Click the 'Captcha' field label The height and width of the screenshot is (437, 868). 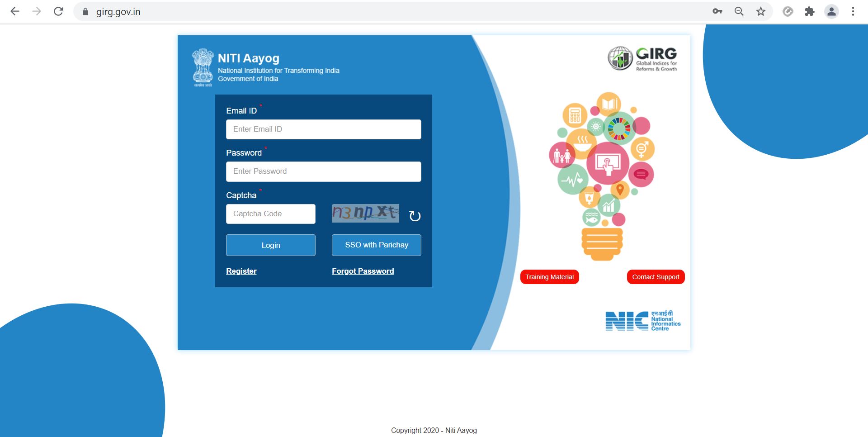(241, 195)
